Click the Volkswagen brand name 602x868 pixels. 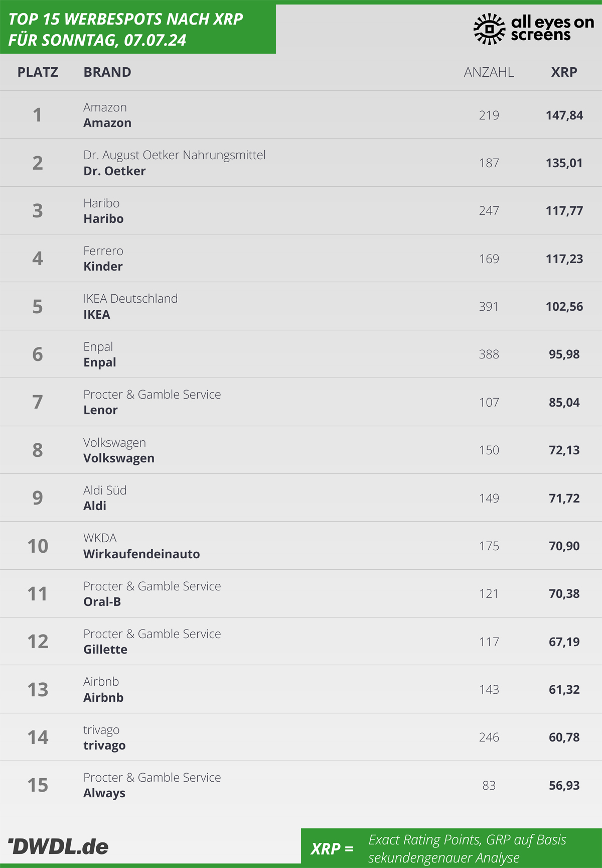point(119,458)
